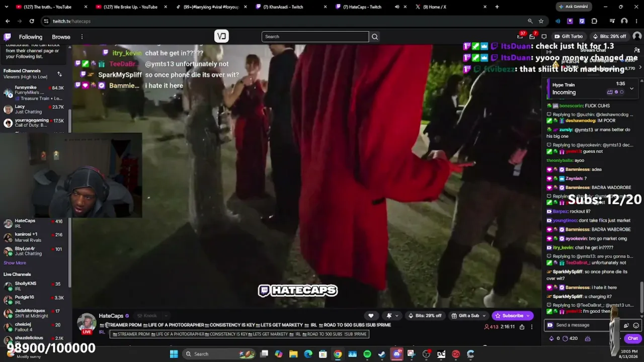Go back with browser back arrow
The image size is (644, 362).
coord(8,21)
